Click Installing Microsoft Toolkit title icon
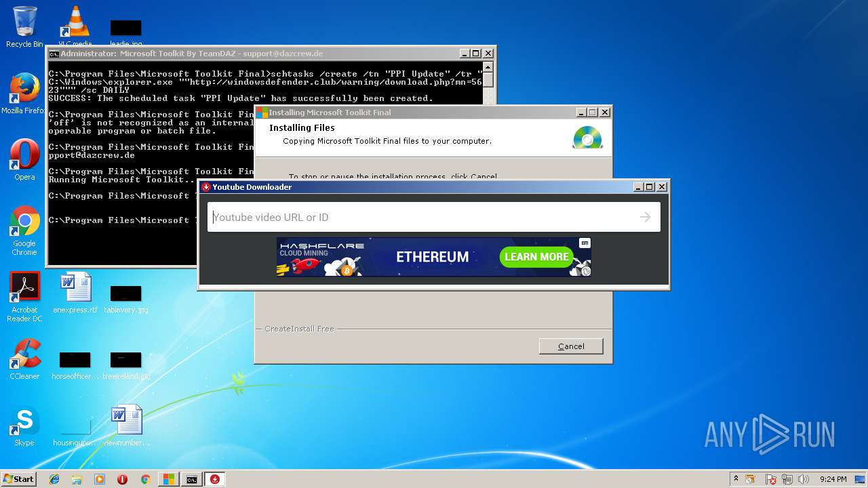The width and height of the screenshot is (868, 488). pos(262,113)
